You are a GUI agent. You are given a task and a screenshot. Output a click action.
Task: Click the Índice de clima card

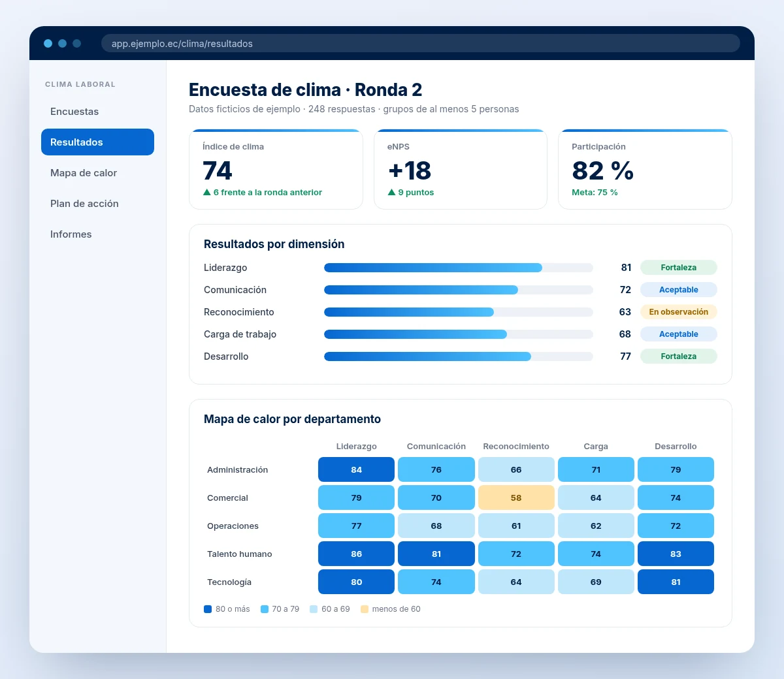tap(276, 170)
